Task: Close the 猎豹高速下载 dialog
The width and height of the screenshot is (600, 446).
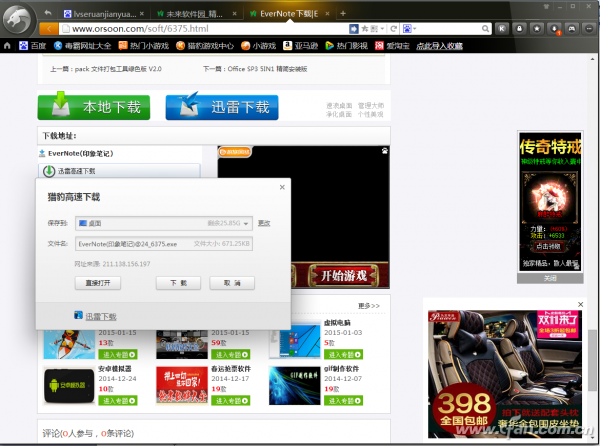Action: pyautogui.click(x=282, y=187)
